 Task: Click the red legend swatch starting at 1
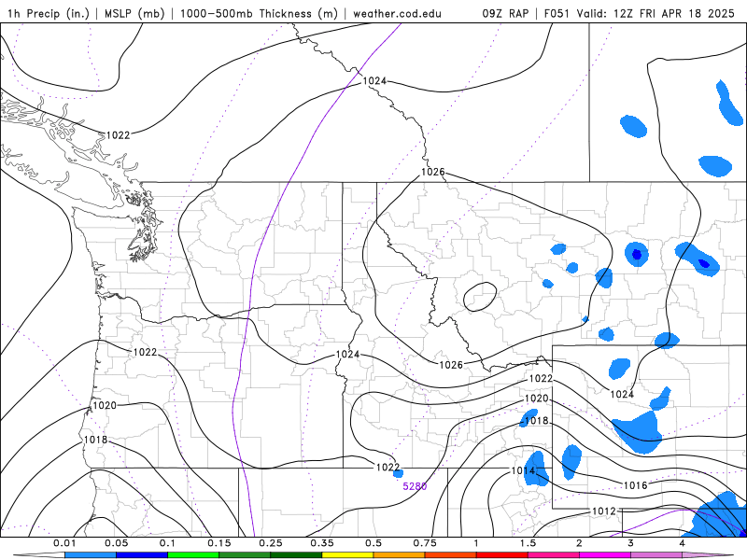tap(502, 555)
